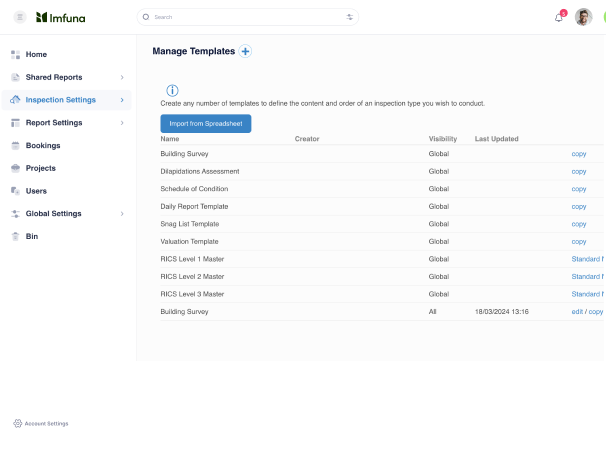
Task: Add a new template with plus icon
Action: [245, 51]
